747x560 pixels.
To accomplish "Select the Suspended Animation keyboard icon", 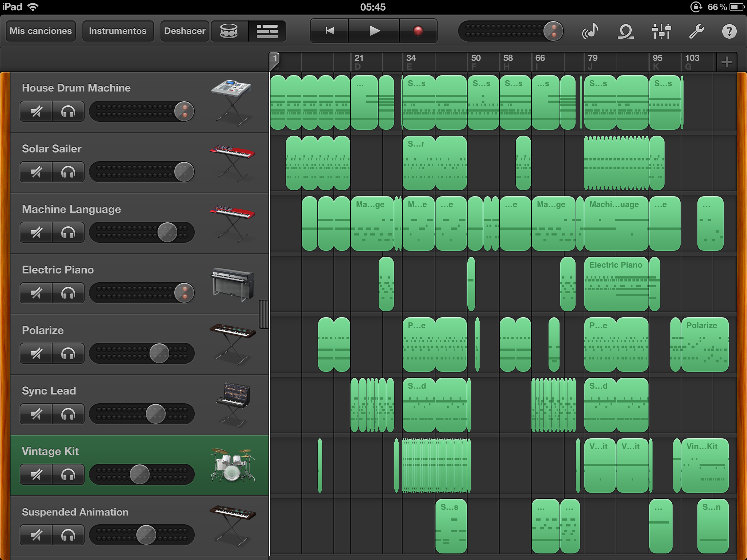I will point(232,525).
